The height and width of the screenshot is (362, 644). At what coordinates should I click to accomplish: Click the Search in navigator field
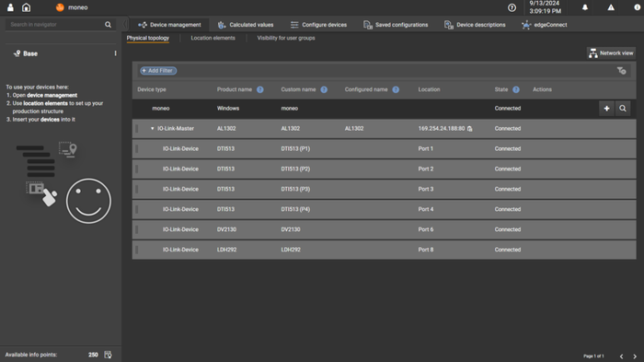[55, 25]
